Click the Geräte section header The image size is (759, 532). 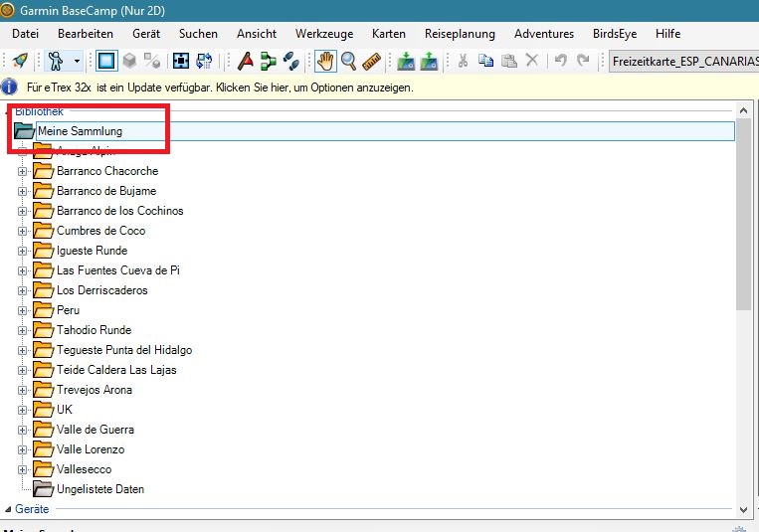(x=32, y=509)
